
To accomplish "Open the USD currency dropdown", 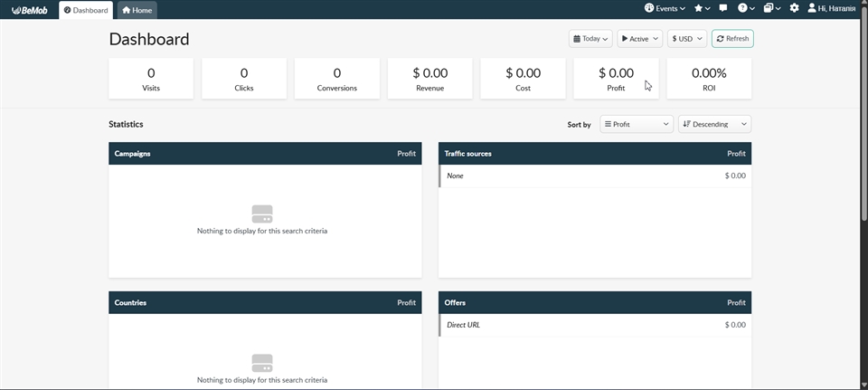I will (686, 39).
